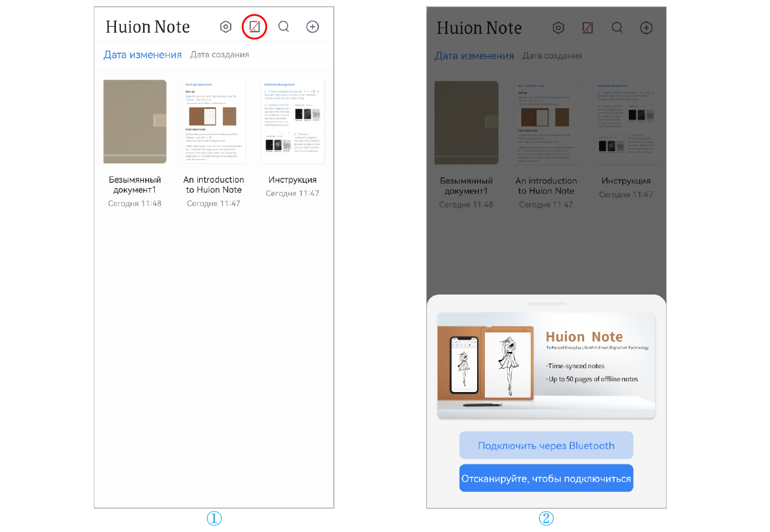Select dimmed "Дата изменения" tab behind connection sheet
770x532 pixels.
474,56
